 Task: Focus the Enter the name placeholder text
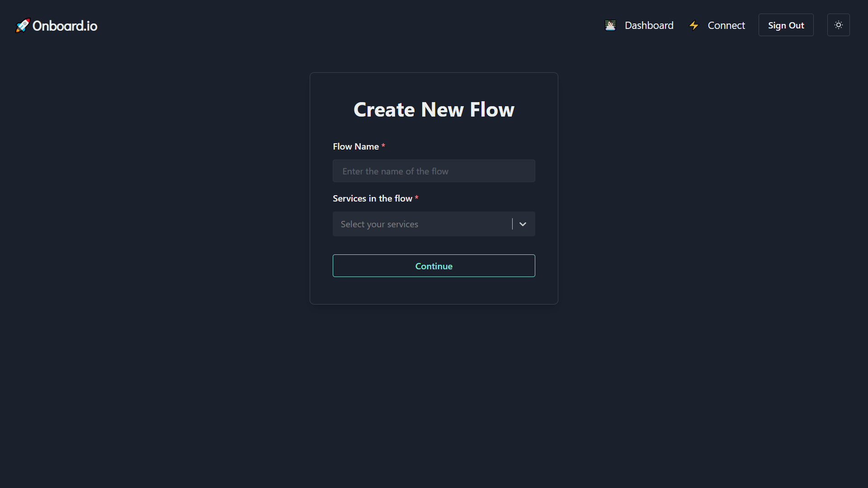pos(395,171)
